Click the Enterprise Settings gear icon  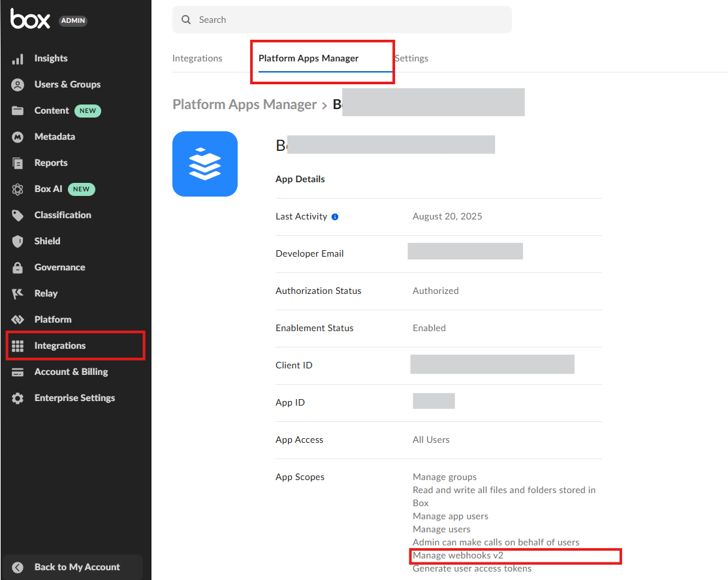18,398
